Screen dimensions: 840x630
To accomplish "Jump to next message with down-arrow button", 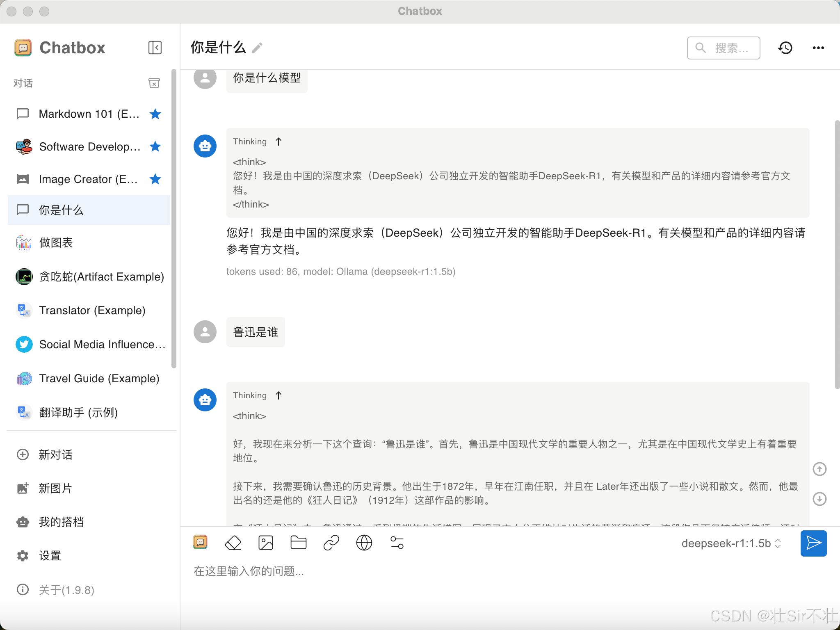I will pyautogui.click(x=819, y=499).
